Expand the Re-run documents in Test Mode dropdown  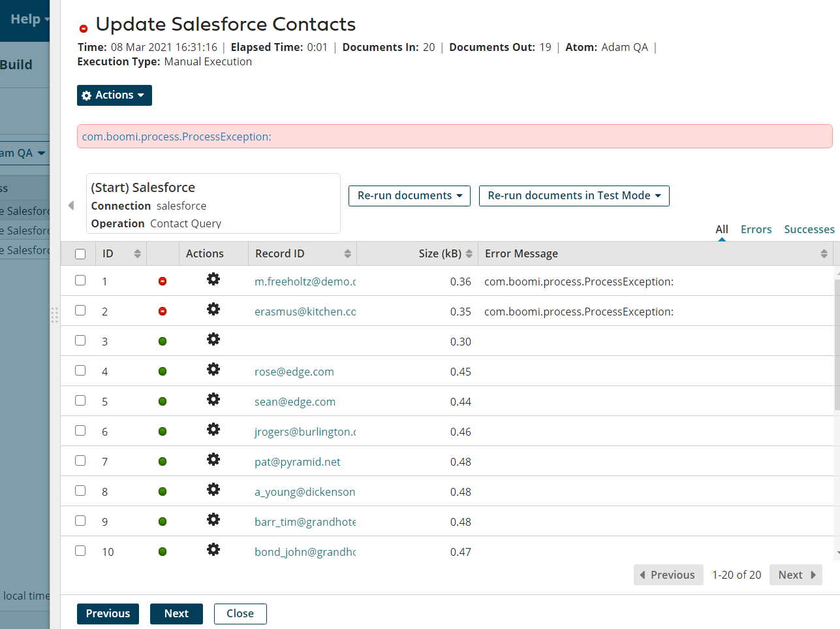574,196
